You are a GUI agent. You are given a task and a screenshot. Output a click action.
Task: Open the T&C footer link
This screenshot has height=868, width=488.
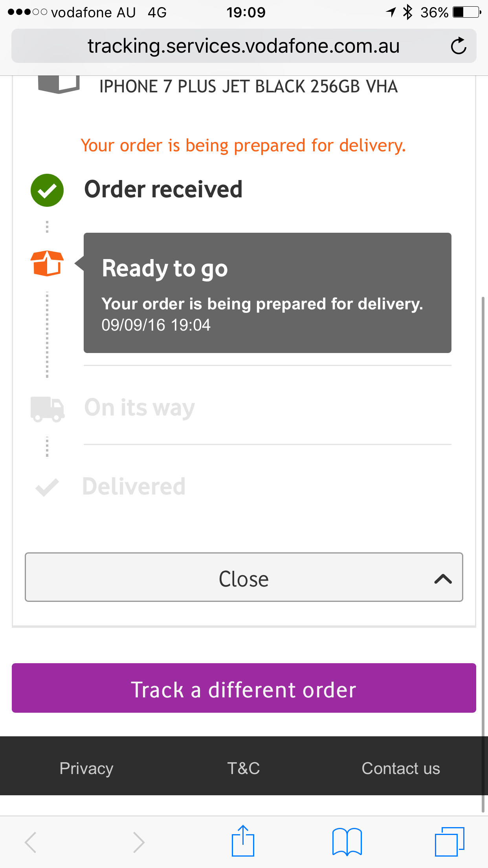point(244,768)
